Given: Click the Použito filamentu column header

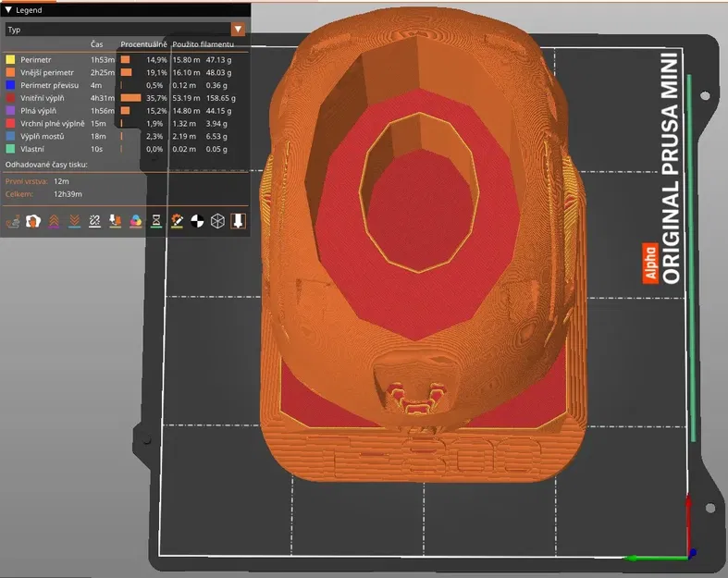Looking at the screenshot, I should coord(203,44).
